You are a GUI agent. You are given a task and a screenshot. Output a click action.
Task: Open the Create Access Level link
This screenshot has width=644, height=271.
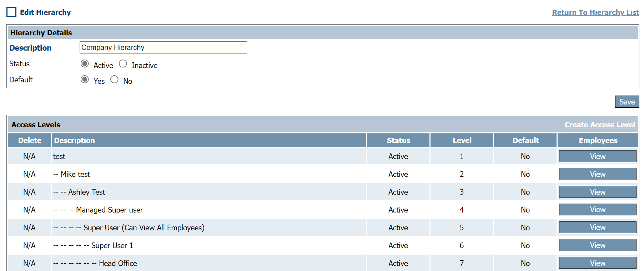(600, 125)
